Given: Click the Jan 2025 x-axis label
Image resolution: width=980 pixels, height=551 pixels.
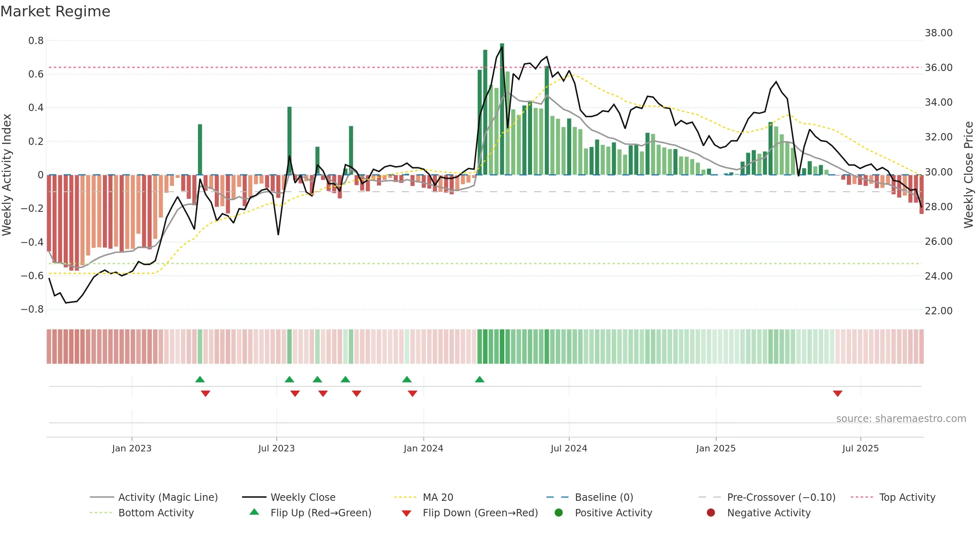Looking at the screenshot, I should [x=716, y=448].
